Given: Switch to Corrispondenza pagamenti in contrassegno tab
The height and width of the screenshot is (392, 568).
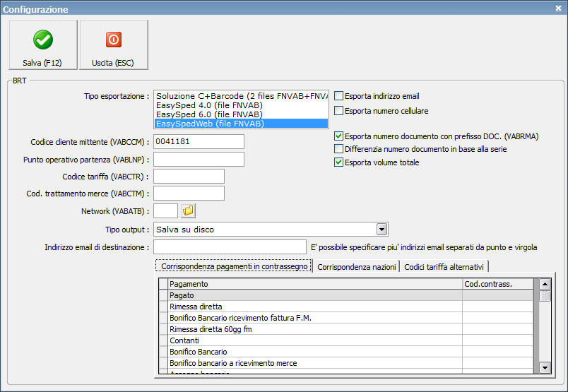Looking at the screenshot, I should 234,266.
